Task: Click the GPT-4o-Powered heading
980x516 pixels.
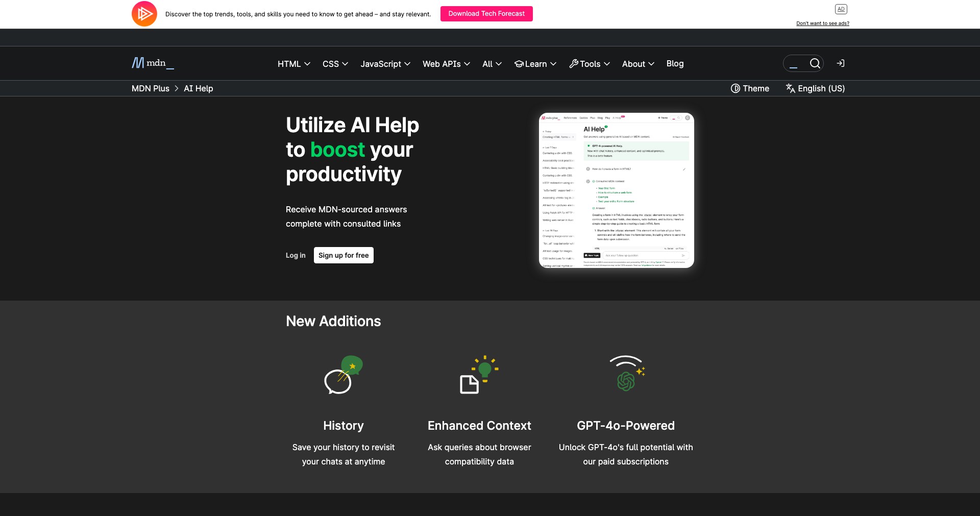Action: pos(626,426)
